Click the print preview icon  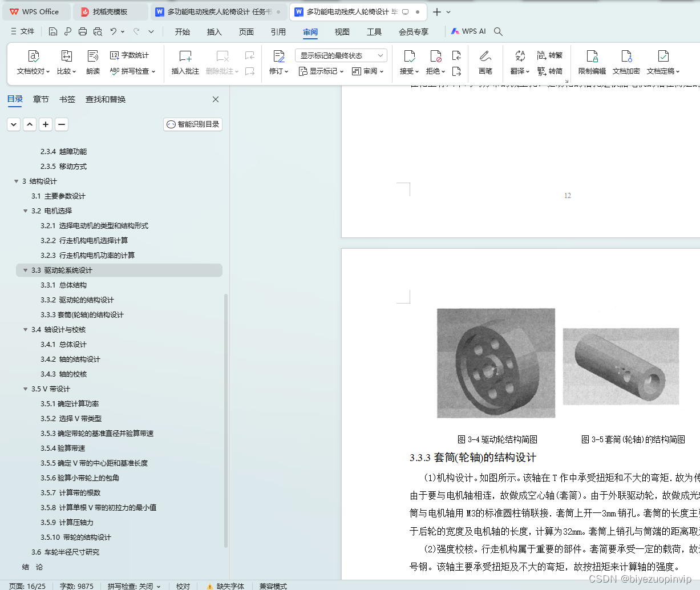(98, 31)
